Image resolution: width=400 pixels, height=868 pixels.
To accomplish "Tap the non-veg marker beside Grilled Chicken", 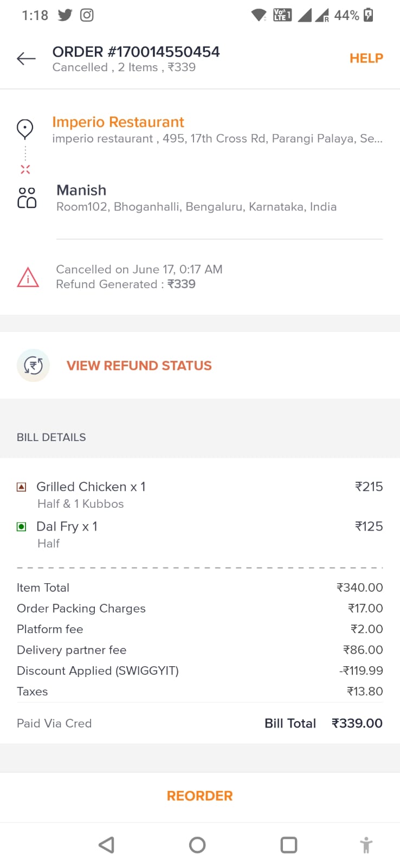I will click(22, 487).
